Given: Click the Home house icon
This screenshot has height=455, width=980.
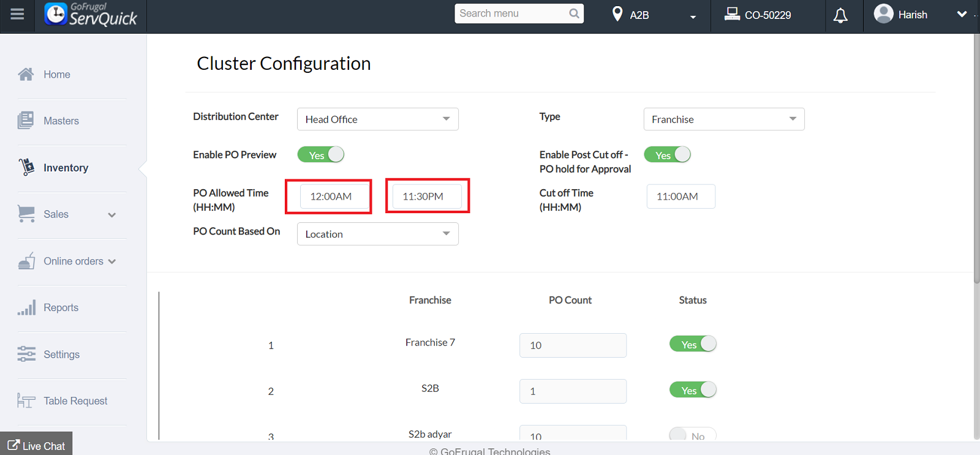Looking at the screenshot, I should point(26,75).
